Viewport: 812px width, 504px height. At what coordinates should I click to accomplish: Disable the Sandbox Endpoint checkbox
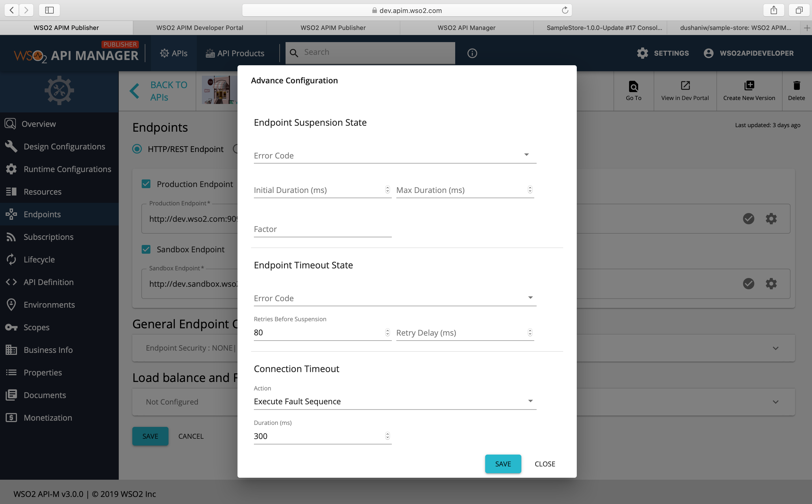tap(146, 249)
